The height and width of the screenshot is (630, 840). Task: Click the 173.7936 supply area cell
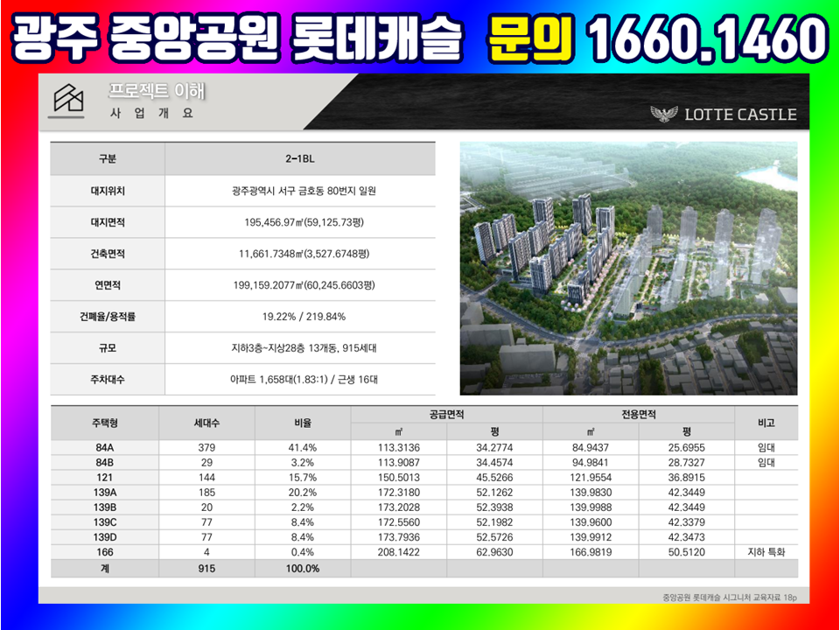point(399,537)
